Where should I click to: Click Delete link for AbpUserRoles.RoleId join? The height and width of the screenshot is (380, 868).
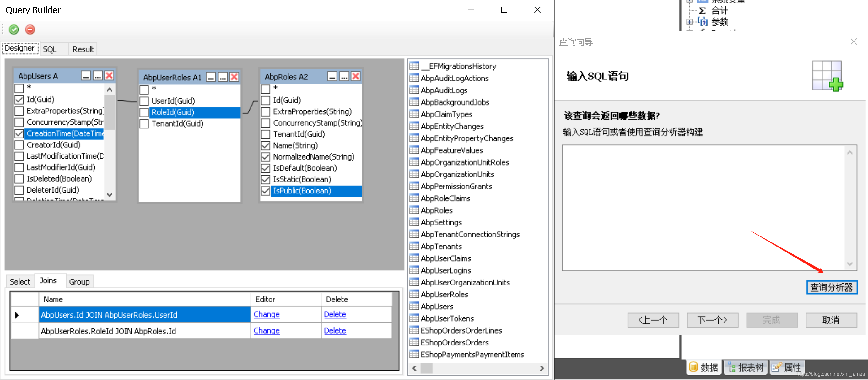(x=335, y=330)
